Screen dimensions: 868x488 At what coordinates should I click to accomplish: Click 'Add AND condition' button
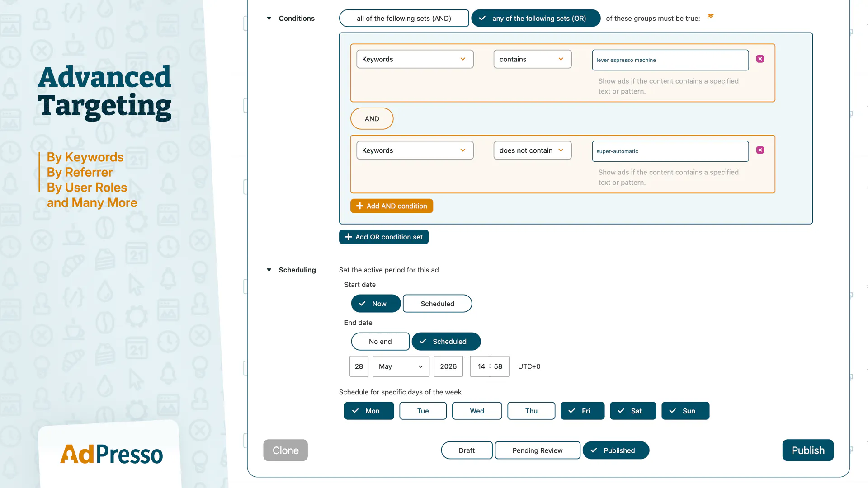tap(392, 206)
